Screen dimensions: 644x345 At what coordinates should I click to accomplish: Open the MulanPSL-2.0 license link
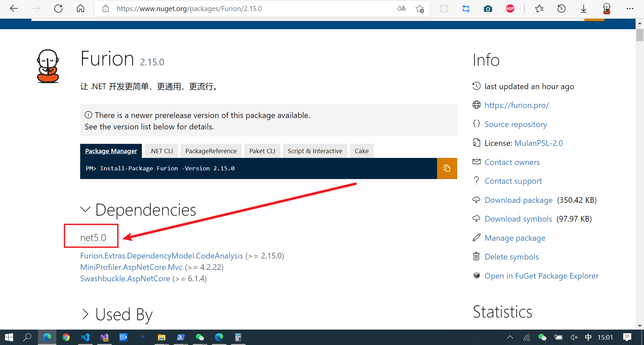point(538,143)
